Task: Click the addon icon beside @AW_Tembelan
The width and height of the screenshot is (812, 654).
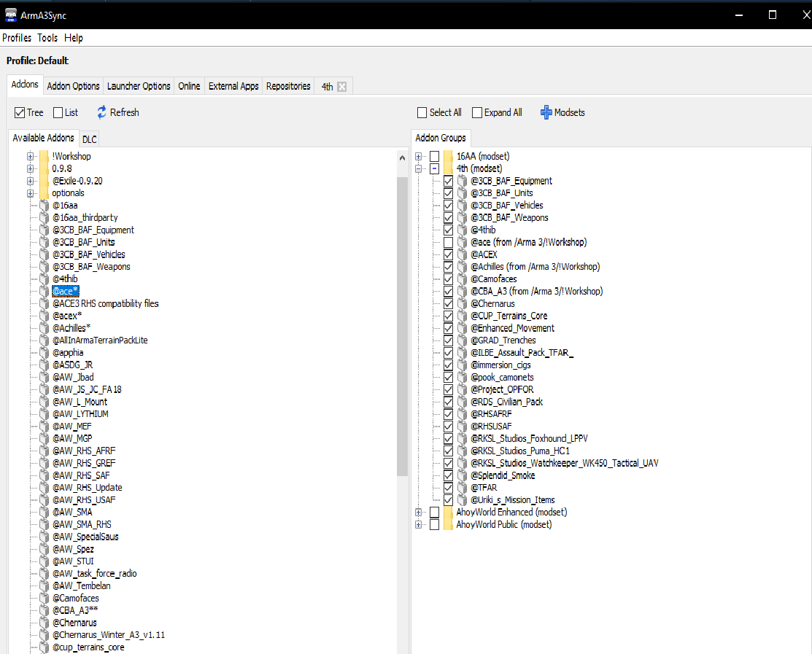Action: coord(45,585)
